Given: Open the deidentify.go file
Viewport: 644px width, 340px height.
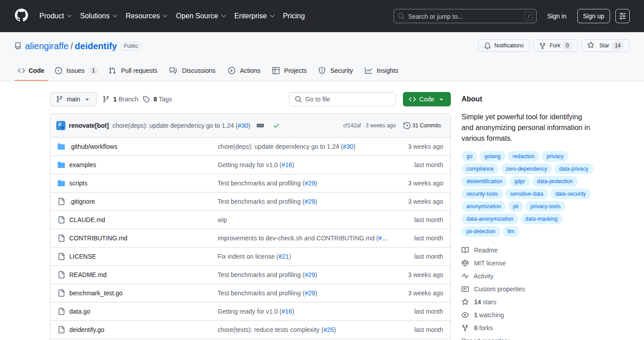Looking at the screenshot, I should pos(87,330).
